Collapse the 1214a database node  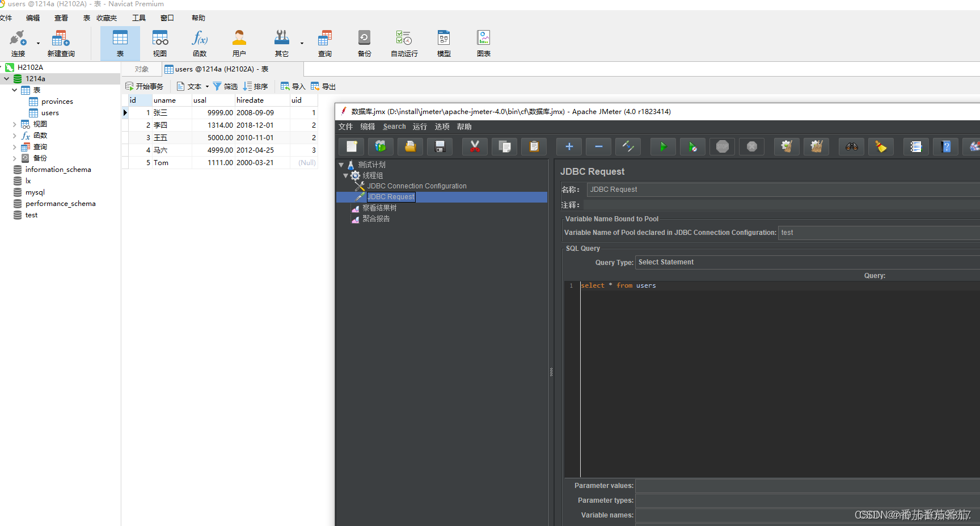tap(7, 79)
